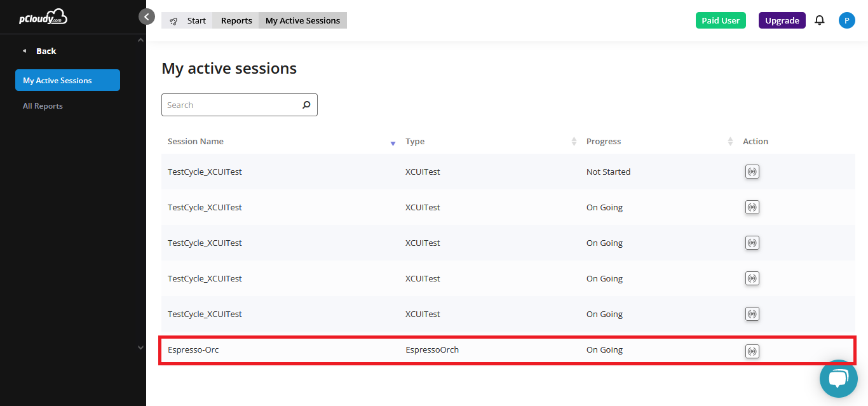868x406 pixels.
Task: Click the Upgrade button
Action: pyautogui.click(x=782, y=20)
